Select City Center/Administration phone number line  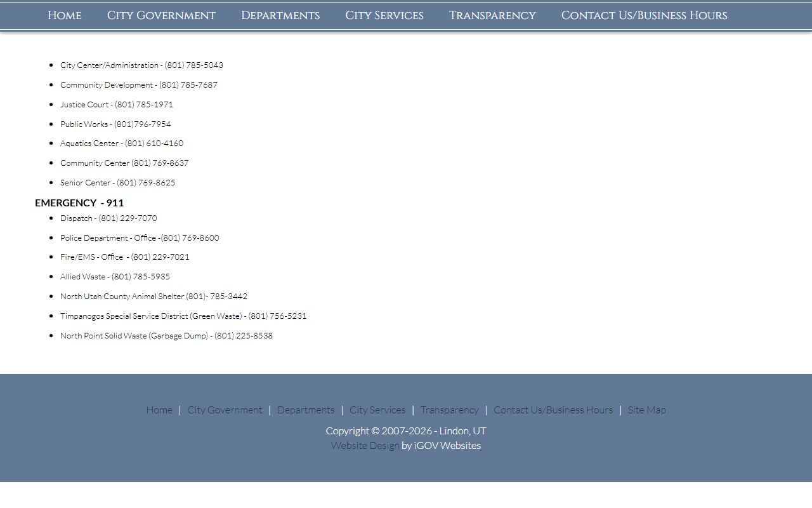[141, 65]
